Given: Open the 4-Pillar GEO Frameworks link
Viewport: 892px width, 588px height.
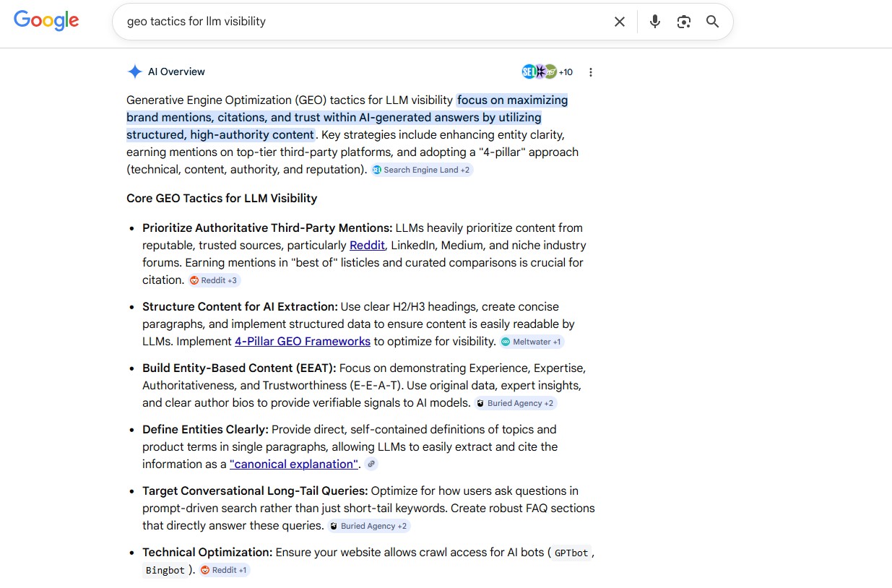Looking at the screenshot, I should 303,341.
